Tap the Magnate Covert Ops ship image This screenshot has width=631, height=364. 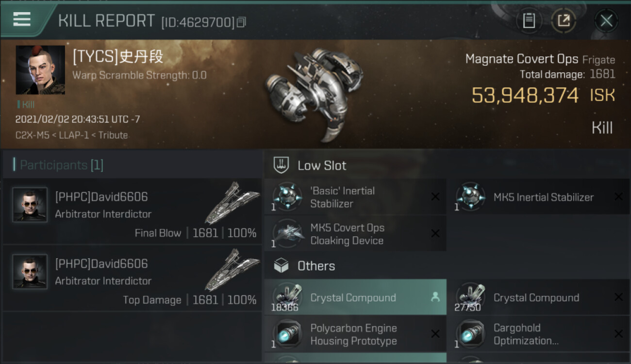315,92
